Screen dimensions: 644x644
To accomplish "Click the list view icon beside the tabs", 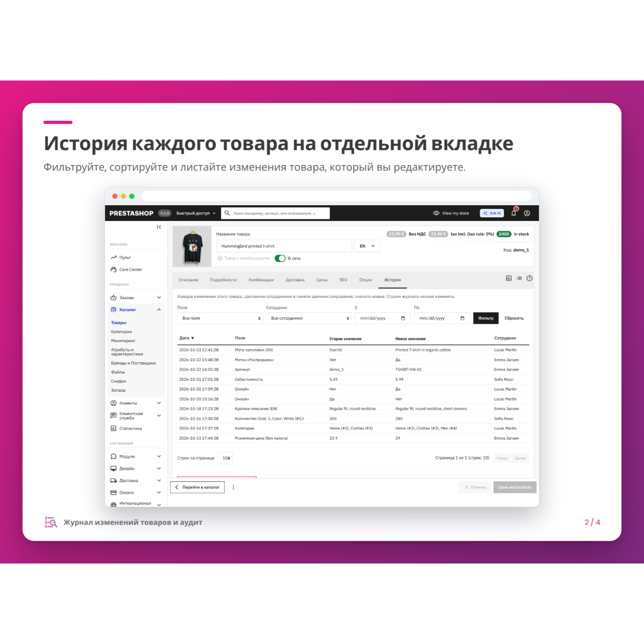I will [519, 278].
